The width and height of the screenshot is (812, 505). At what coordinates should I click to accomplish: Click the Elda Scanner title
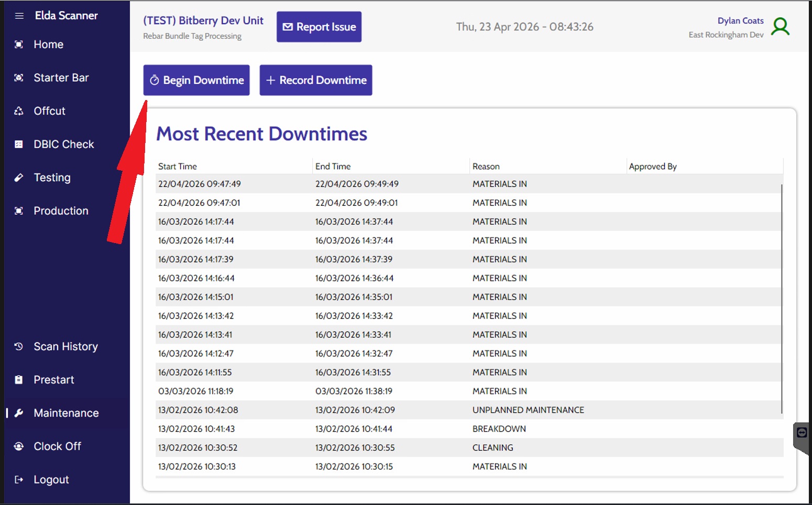click(67, 16)
